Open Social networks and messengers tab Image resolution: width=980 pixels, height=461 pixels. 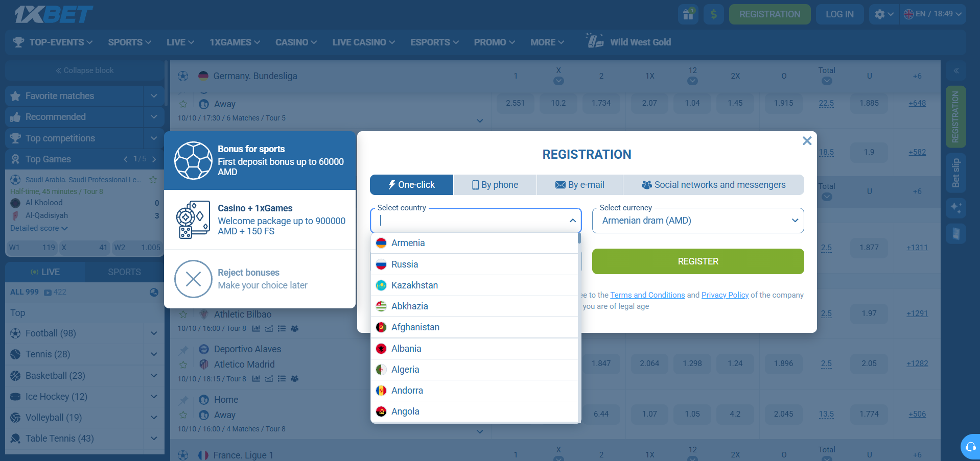[714, 185]
